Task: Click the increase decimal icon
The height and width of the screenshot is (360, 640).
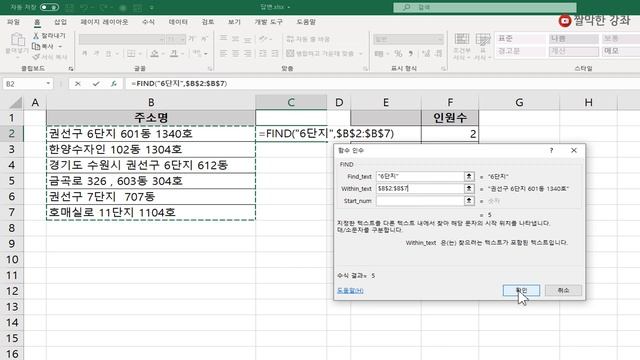Action: 426,53
